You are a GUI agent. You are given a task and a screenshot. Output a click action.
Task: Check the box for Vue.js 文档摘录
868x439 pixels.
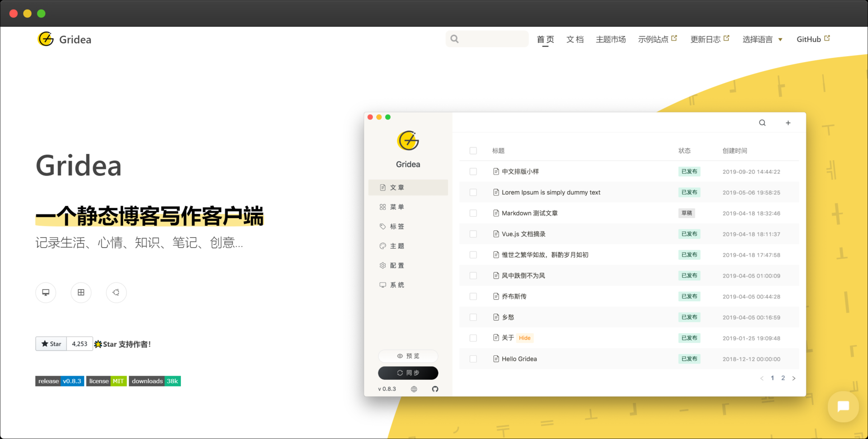tap(473, 234)
